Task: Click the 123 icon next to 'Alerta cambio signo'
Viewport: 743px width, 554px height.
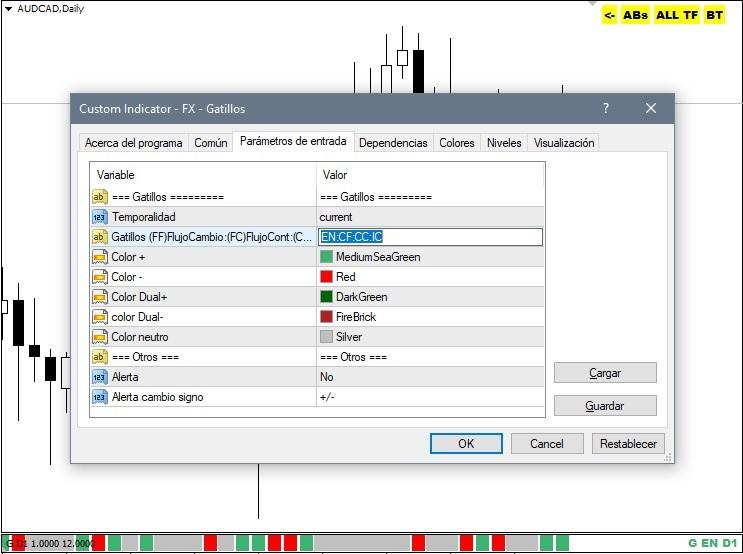Action: pyautogui.click(x=99, y=397)
